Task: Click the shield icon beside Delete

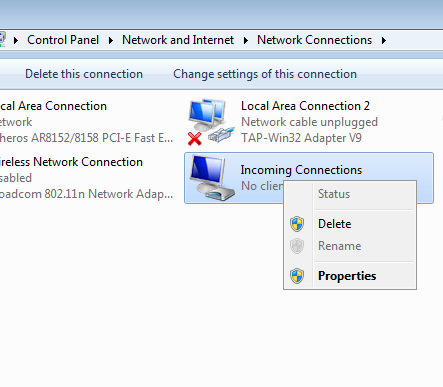Action: click(x=297, y=224)
